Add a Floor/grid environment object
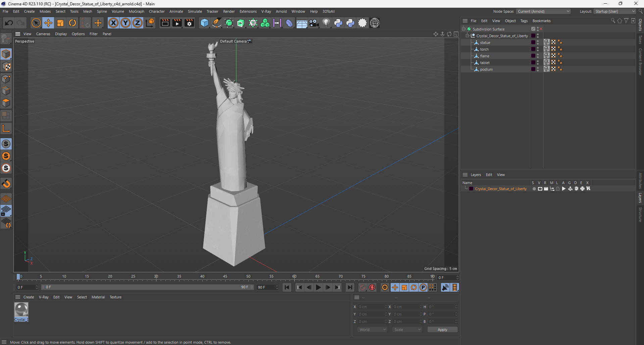 pyautogui.click(x=302, y=23)
